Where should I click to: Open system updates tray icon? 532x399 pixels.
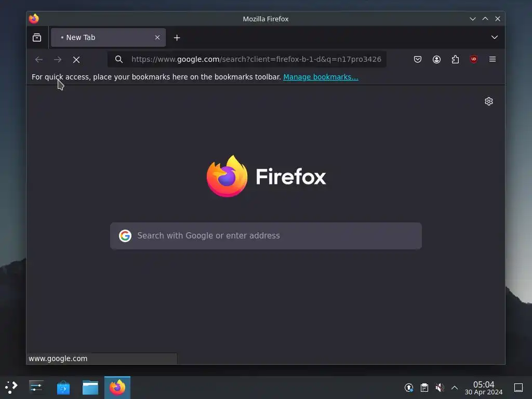[409, 388]
